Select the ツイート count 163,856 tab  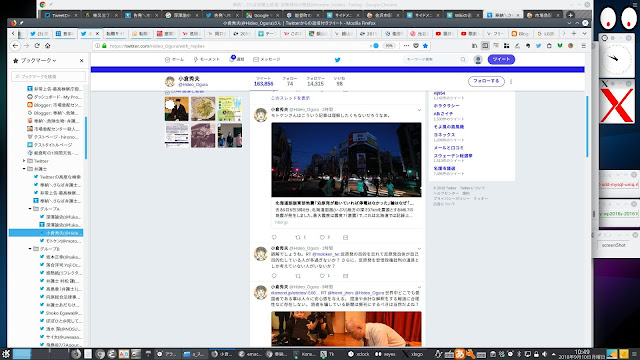tap(263, 82)
